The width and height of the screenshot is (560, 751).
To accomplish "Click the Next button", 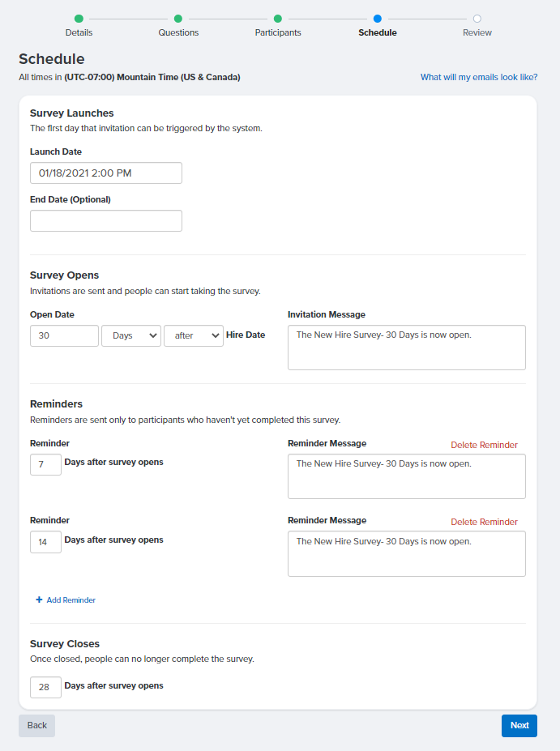I will pyautogui.click(x=519, y=725).
